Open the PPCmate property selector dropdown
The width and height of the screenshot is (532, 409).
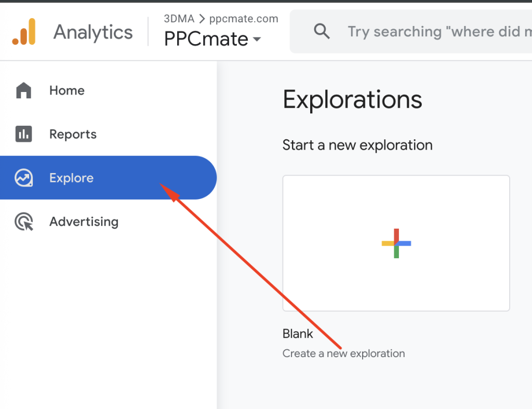(212, 39)
